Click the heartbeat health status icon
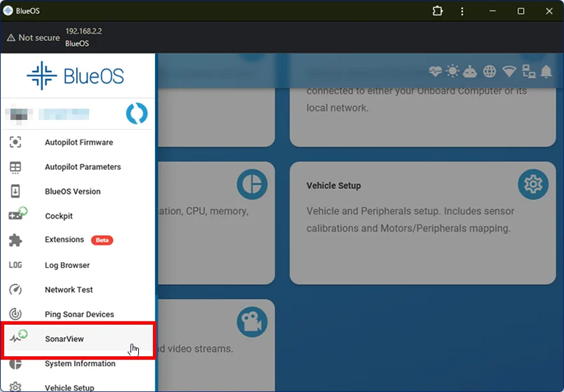Image resolution: width=564 pixels, height=392 pixels. click(x=435, y=71)
